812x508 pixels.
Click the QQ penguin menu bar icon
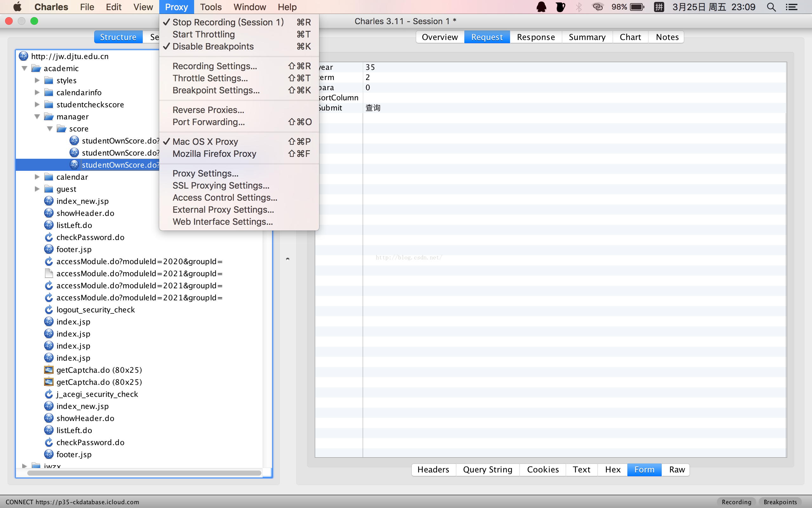click(x=541, y=7)
